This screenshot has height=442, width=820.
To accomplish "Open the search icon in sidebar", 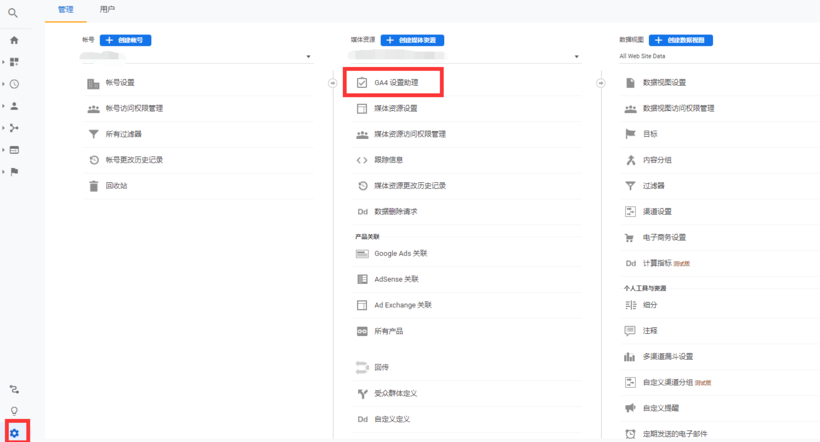I will (x=13, y=13).
